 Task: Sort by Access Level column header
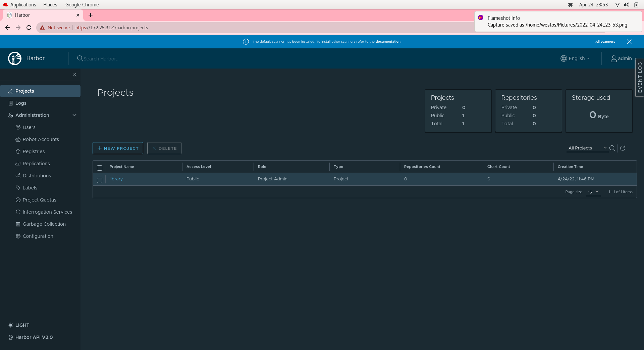(199, 167)
